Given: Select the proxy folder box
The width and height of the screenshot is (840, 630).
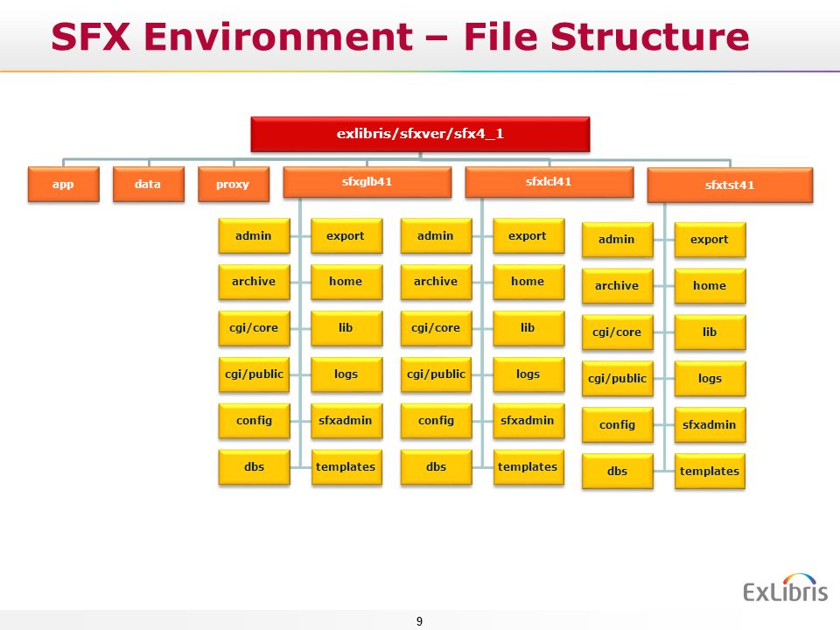Looking at the screenshot, I should (233, 185).
